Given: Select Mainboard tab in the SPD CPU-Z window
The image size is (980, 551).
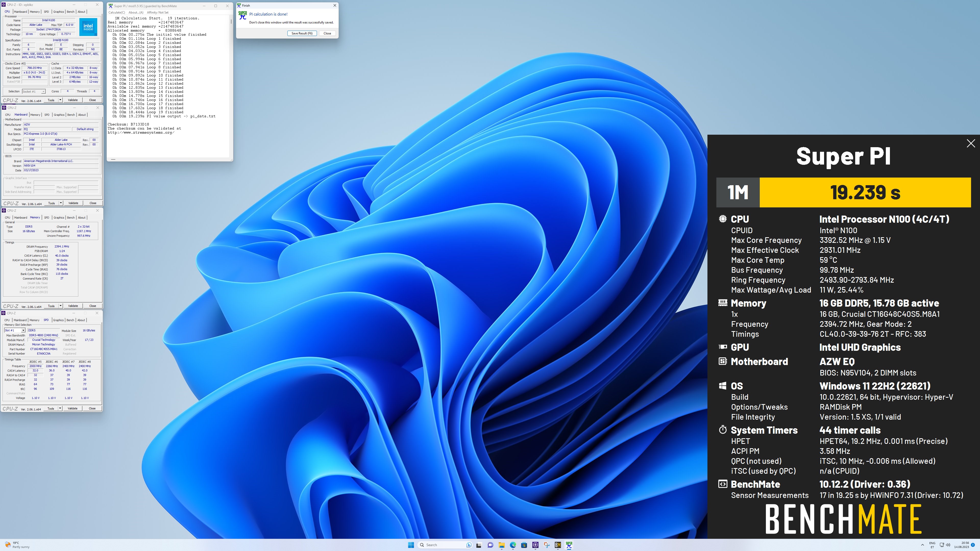Looking at the screenshot, I should (20, 320).
